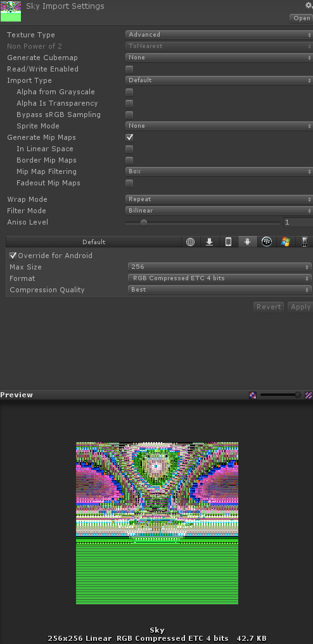
Task: Click the Open button
Action: [302, 18]
